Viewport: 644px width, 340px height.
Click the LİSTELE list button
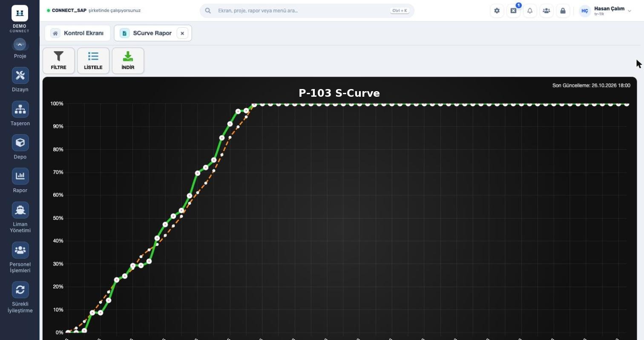93,61
